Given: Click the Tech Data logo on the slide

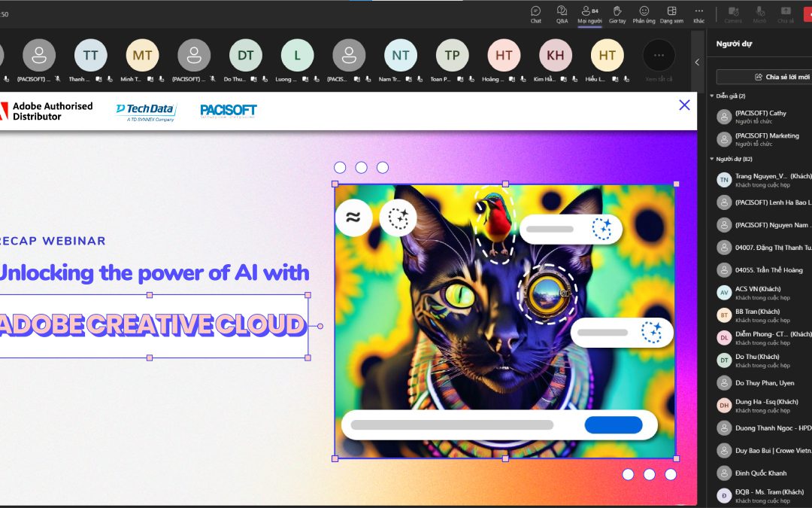Looking at the screenshot, I should pyautogui.click(x=146, y=111).
